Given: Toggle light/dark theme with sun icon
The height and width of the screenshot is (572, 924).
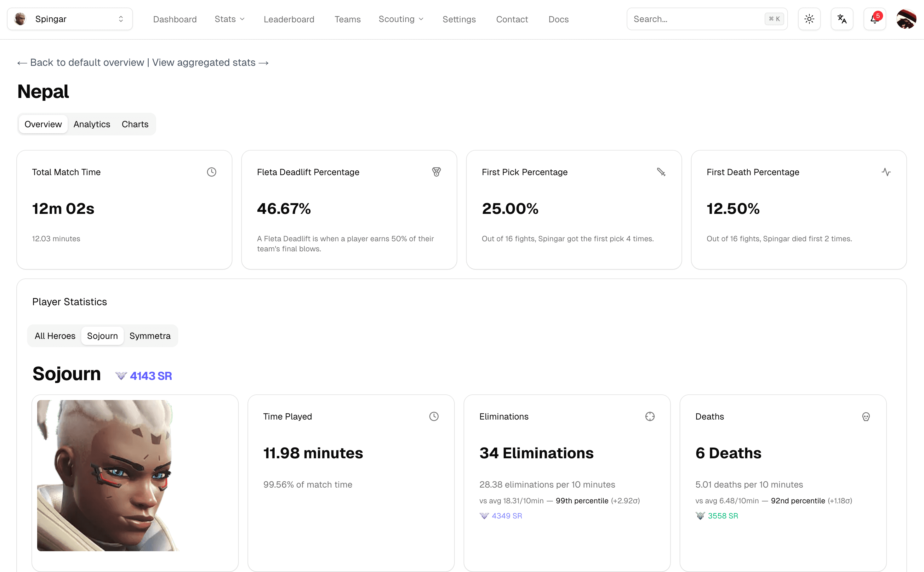Looking at the screenshot, I should click(809, 19).
